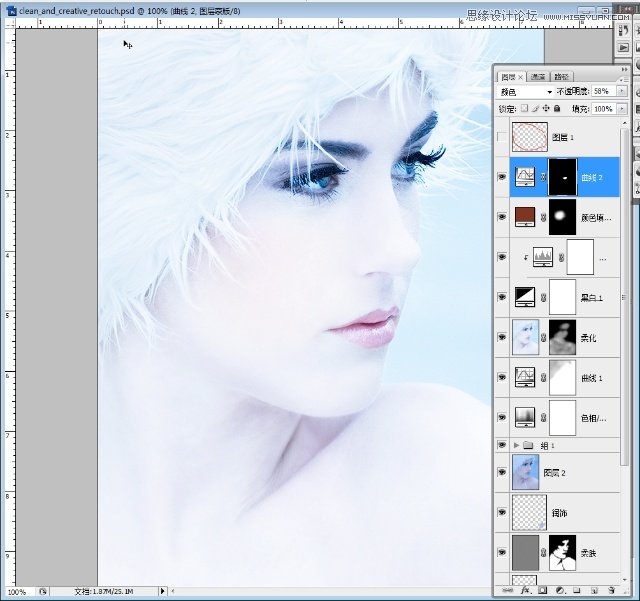
Task: Open the layers panel options menu
Action: [x=624, y=79]
